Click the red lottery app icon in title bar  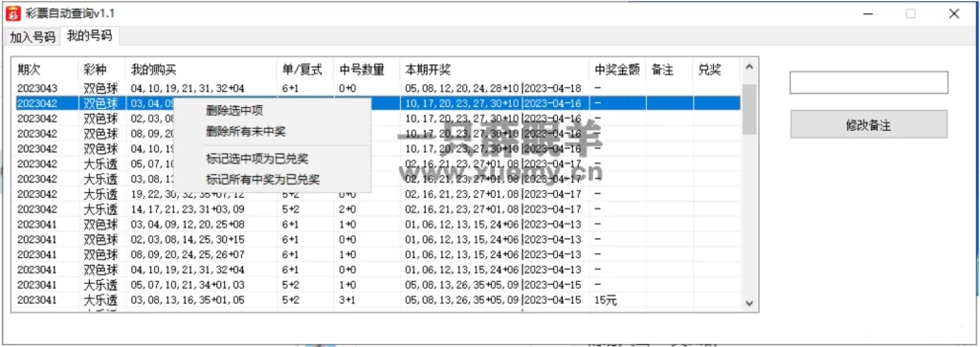click(x=13, y=13)
